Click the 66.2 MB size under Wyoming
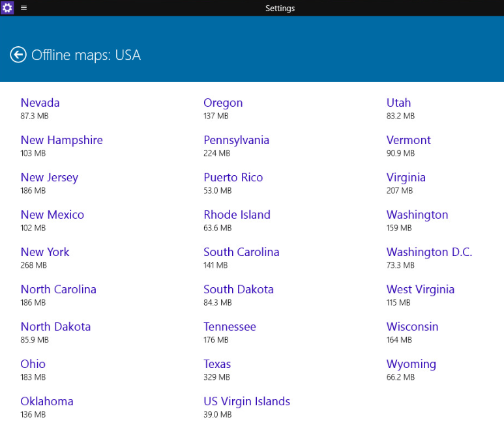 [x=400, y=377]
